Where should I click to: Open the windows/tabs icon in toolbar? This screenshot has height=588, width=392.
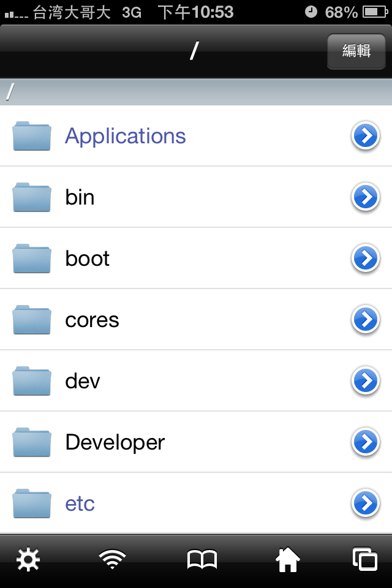point(365,559)
